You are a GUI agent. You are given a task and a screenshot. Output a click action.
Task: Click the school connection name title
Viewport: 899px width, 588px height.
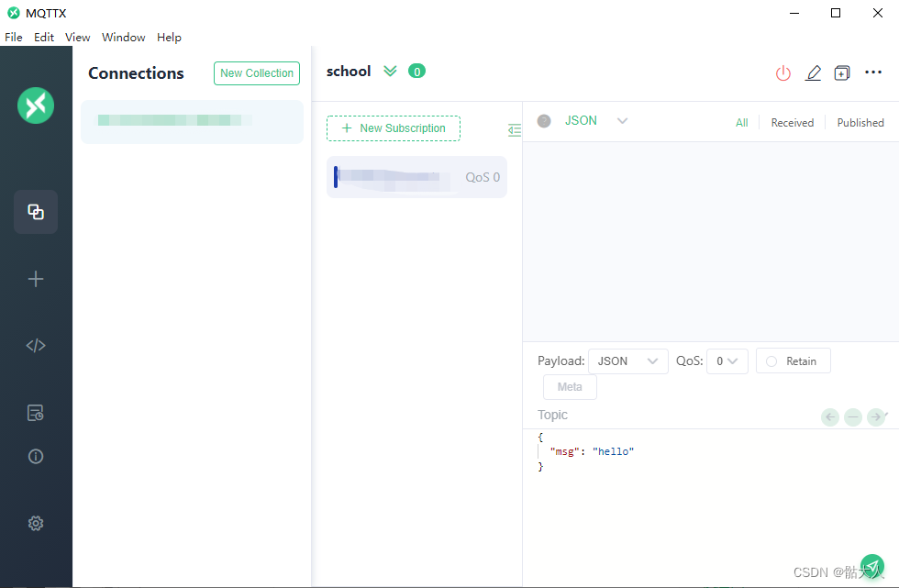tap(349, 71)
